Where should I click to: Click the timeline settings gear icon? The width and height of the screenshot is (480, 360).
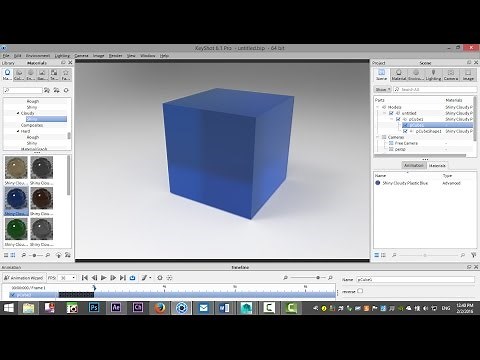coord(160,278)
